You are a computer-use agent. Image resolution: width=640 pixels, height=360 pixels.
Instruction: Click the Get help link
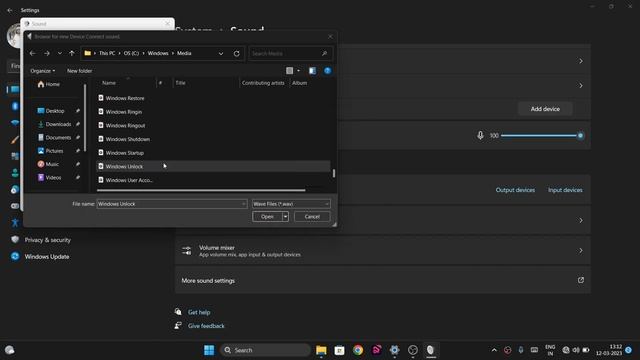[199, 312]
